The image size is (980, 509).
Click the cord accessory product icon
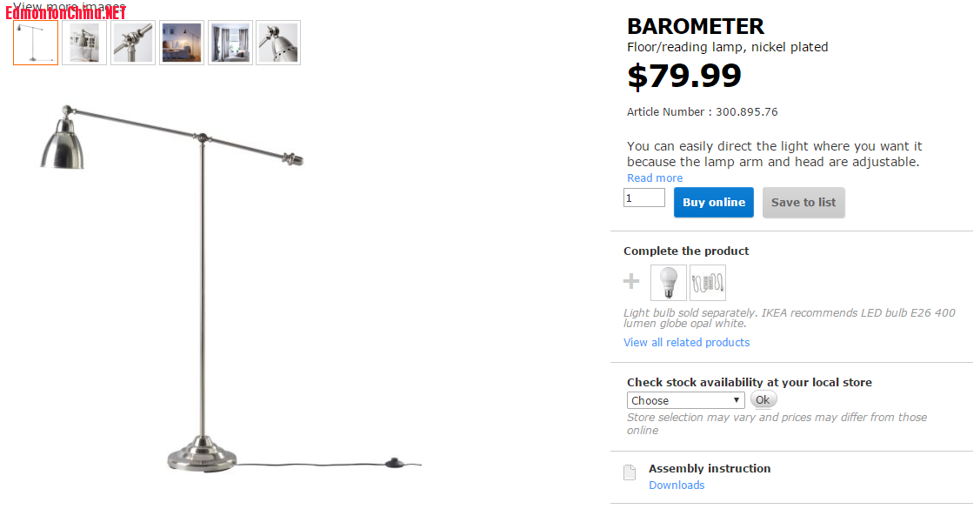(708, 283)
